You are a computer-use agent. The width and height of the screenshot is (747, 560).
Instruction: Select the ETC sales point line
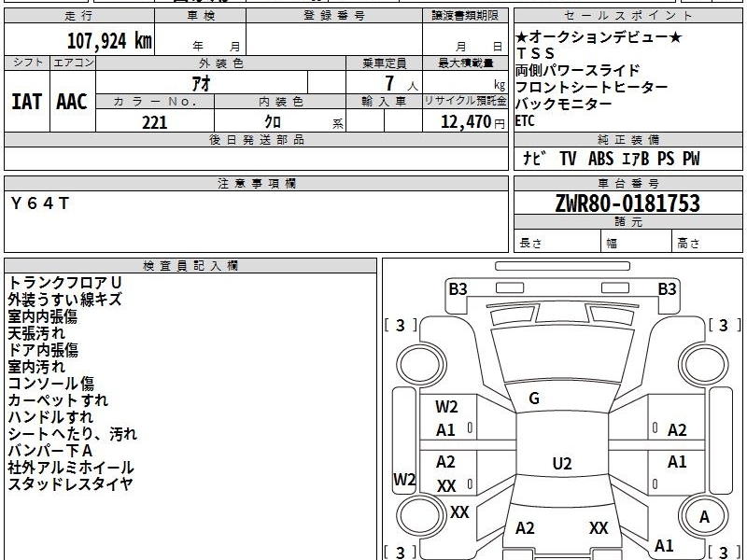click(525, 121)
